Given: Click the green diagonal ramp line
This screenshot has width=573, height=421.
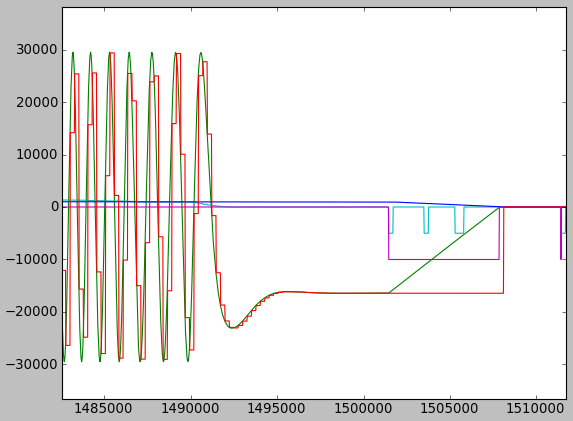Looking at the screenshot, I should pyautogui.click(x=444, y=250).
